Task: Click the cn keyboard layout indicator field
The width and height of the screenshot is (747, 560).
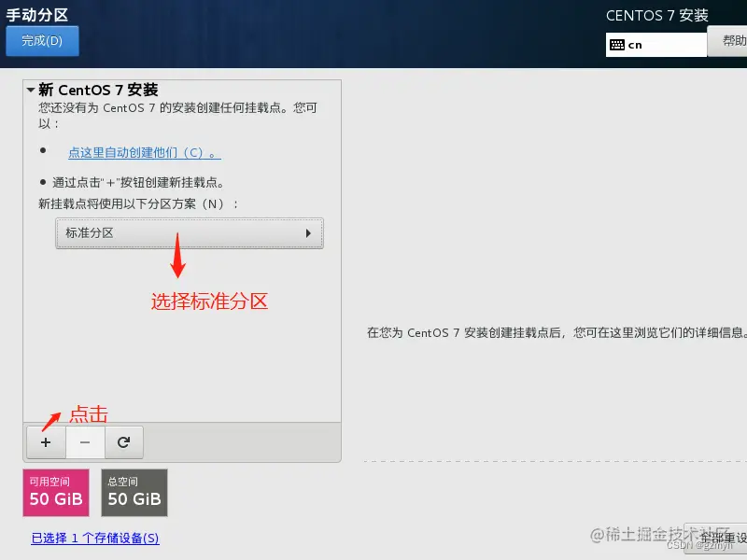Action: (x=656, y=45)
